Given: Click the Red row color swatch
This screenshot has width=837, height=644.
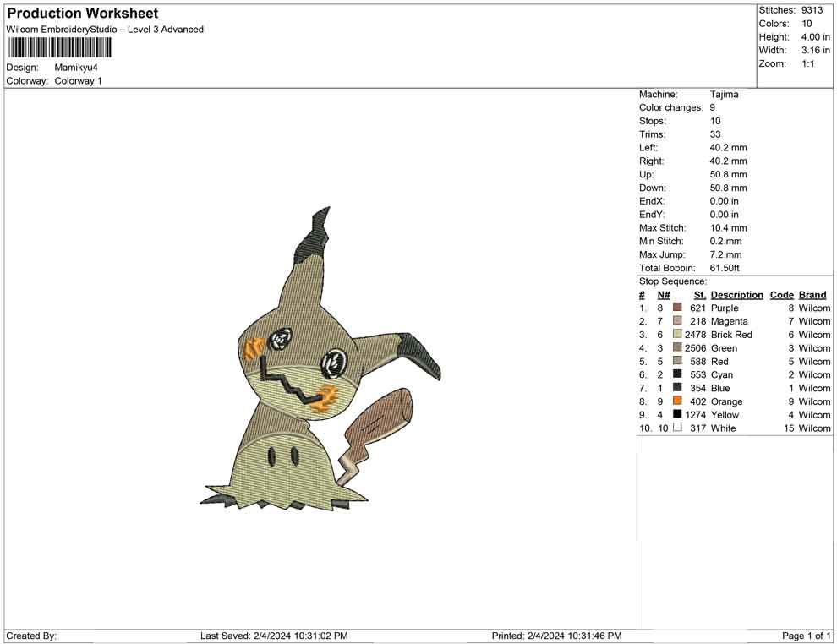Looking at the screenshot, I should pyautogui.click(x=677, y=361).
